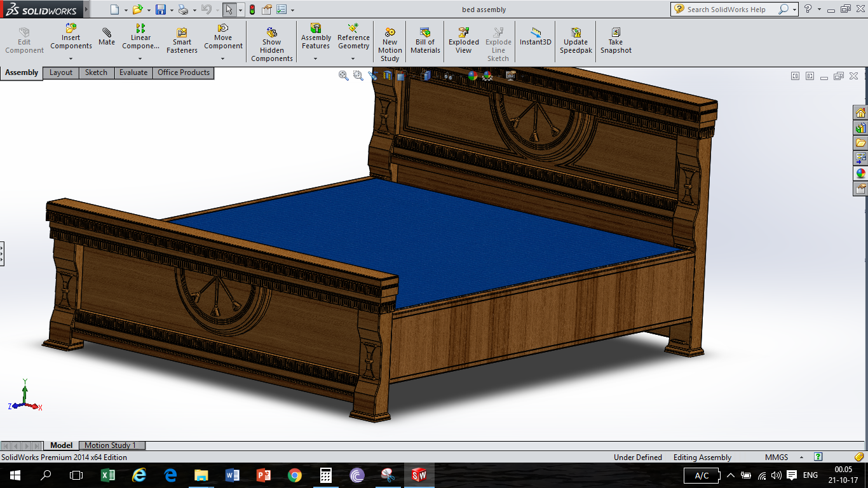868x488 pixels.
Task: Save the assembly with the floppy icon
Action: pyautogui.click(x=161, y=10)
